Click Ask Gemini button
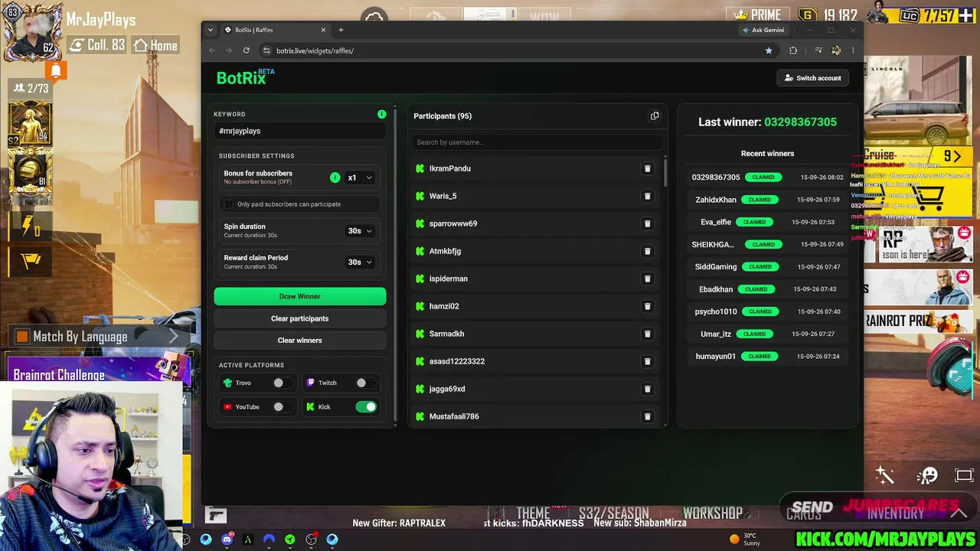This screenshot has height=551, width=980. point(763,30)
